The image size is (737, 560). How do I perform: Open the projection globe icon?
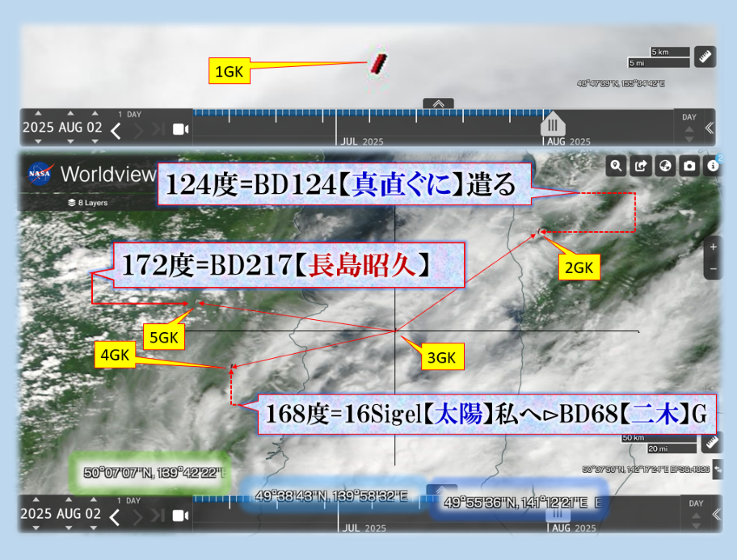point(665,166)
